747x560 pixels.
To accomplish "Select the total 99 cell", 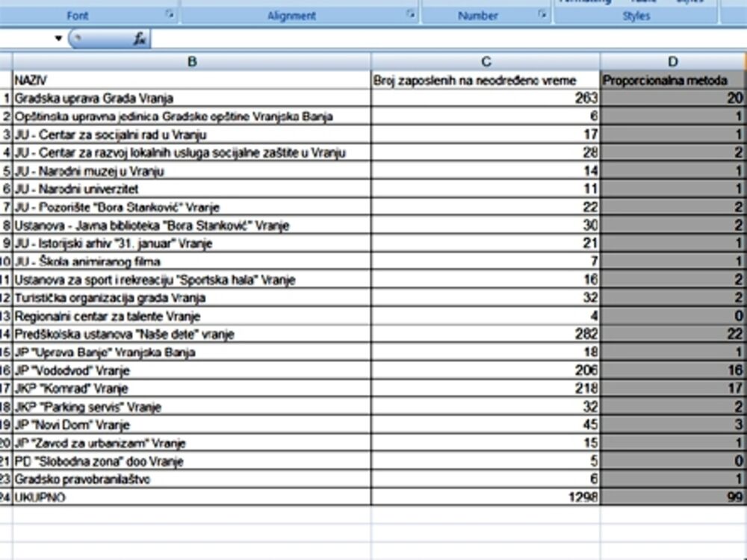I will pyautogui.click(x=672, y=497).
